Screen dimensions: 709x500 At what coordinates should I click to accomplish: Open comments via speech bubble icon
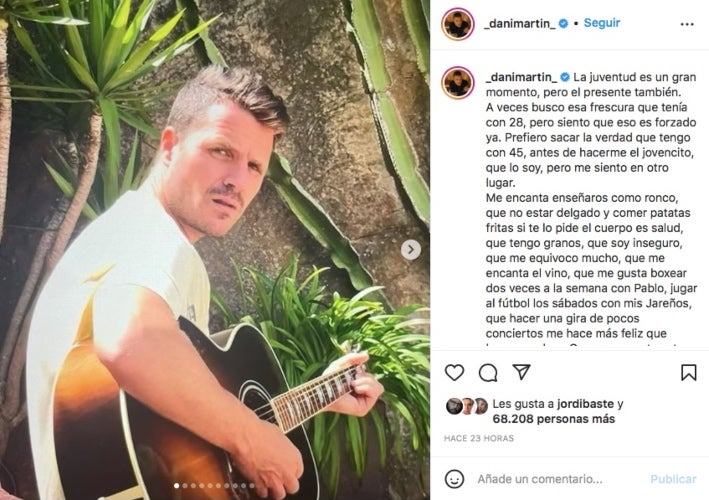[x=488, y=373]
